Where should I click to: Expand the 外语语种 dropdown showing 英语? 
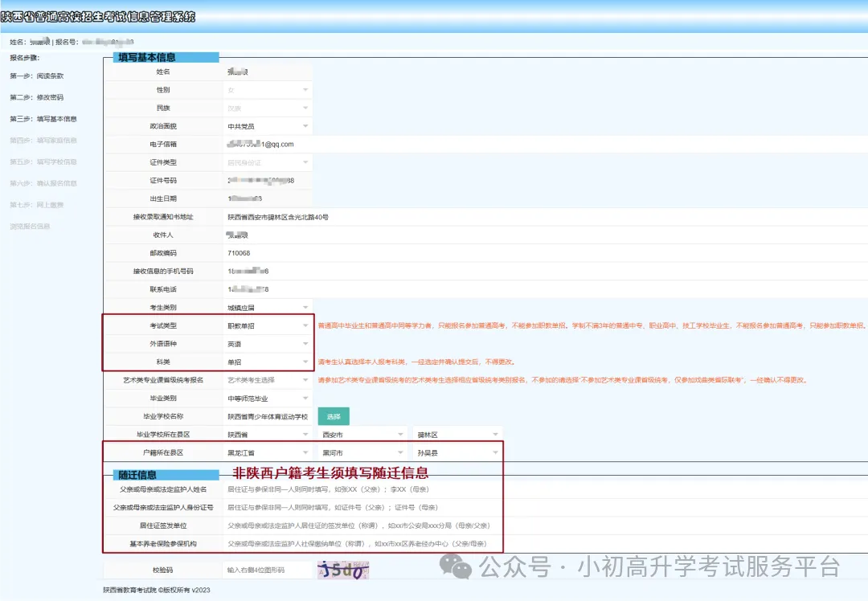[x=268, y=344]
